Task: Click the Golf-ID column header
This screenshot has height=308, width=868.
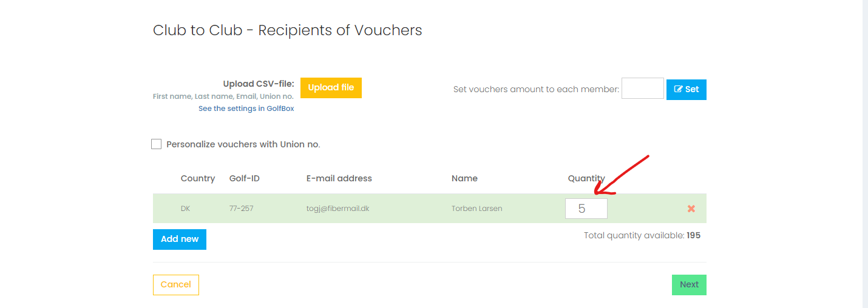Action: (x=245, y=178)
